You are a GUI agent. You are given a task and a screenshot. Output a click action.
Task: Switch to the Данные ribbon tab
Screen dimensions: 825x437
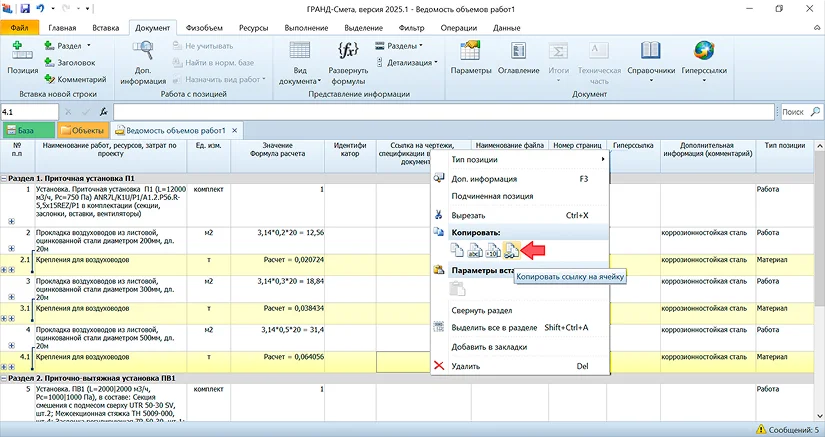[507, 28]
